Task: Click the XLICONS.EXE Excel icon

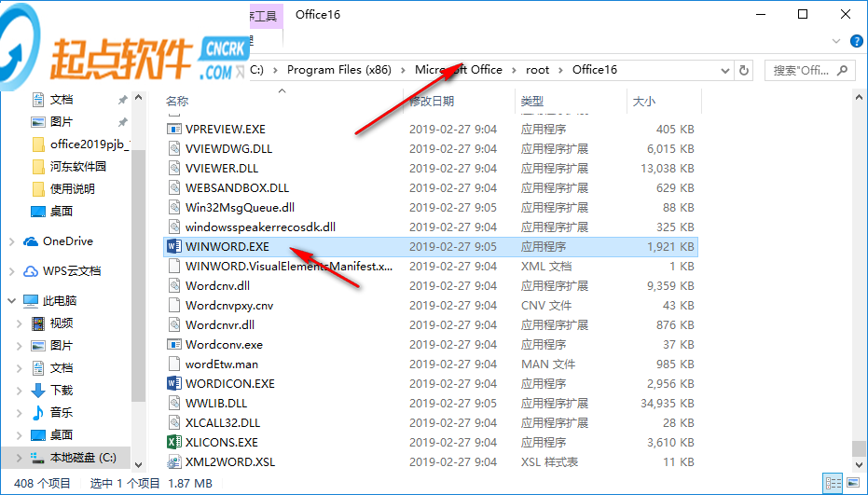Action: point(174,442)
